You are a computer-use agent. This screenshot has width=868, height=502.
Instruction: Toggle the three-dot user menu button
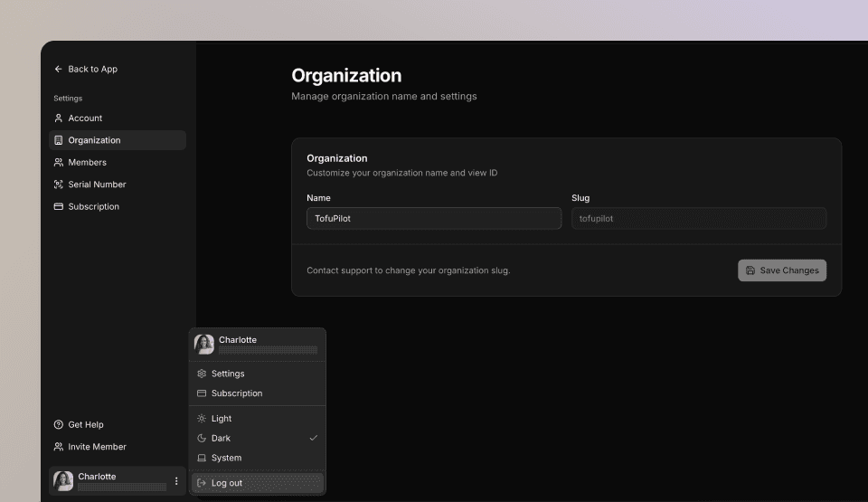[176, 481]
